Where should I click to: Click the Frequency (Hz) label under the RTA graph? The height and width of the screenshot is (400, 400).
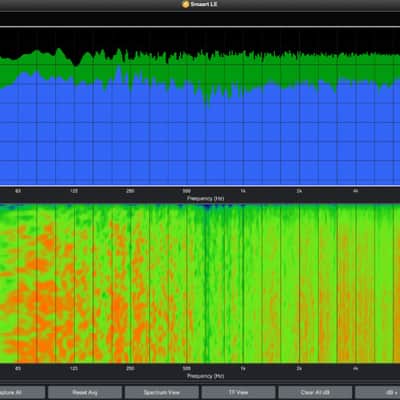[x=205, y=198]
